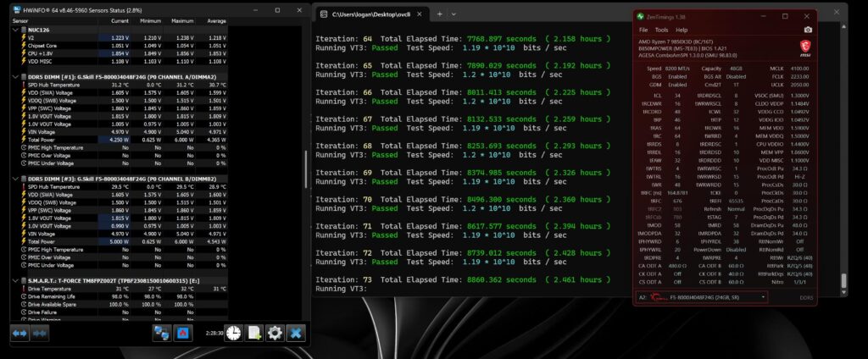
Task: Select Drive Temperature sensor row
Action: click(x=119, y=289)
